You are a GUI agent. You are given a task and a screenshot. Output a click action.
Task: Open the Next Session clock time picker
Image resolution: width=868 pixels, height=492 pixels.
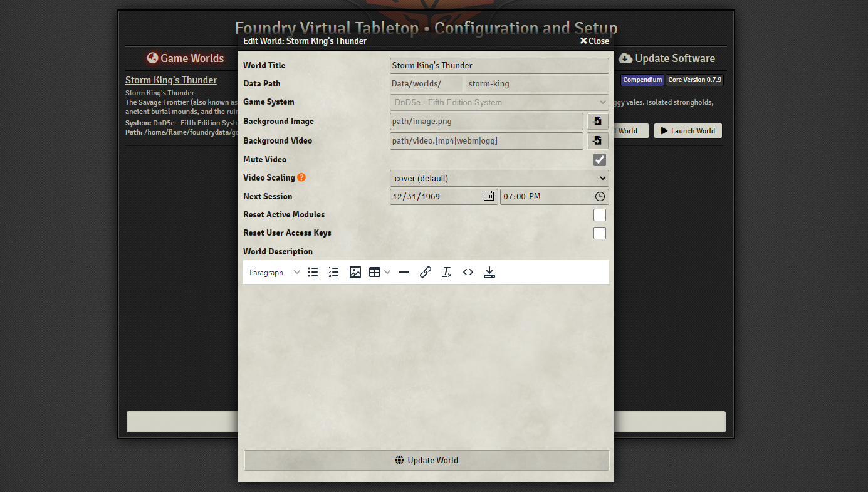[600, 196]
